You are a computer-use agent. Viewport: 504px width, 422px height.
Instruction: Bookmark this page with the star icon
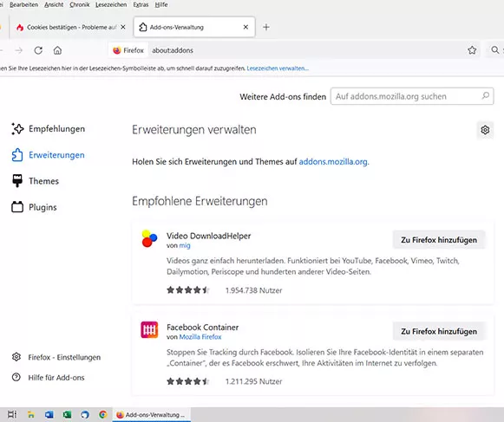[472, 50]
